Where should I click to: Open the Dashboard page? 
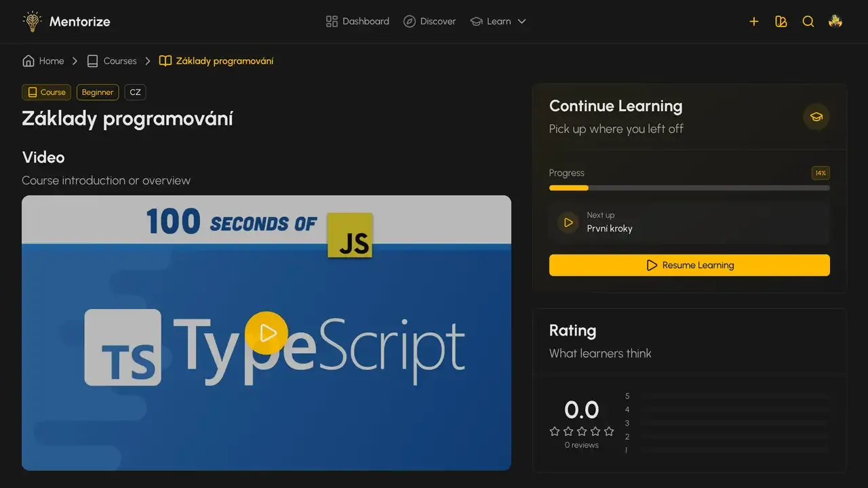click(357, 21)
